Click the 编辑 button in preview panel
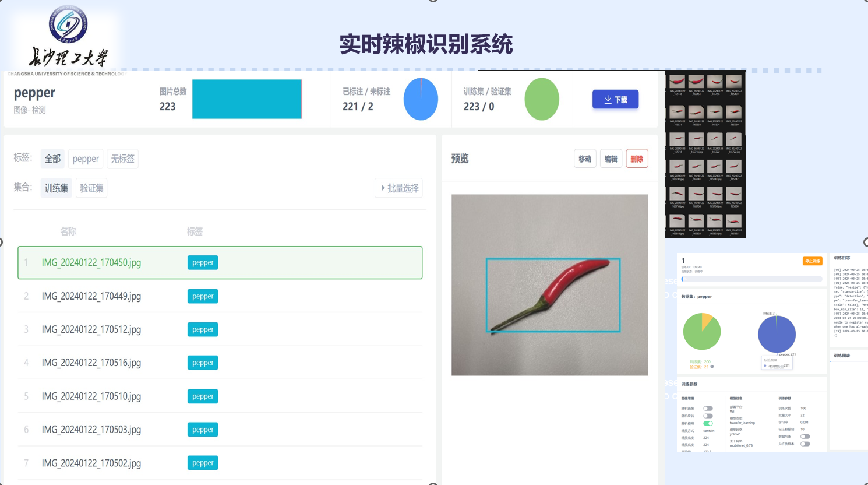The image size is (868, 485). (611, 159)
